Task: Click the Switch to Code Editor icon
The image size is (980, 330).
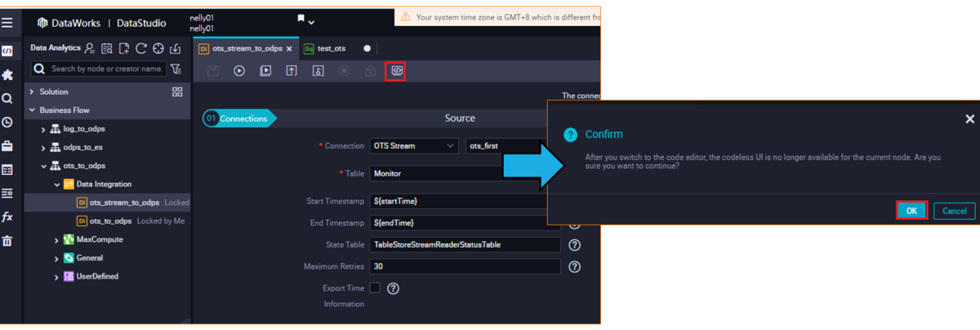Action: (396, 71)
